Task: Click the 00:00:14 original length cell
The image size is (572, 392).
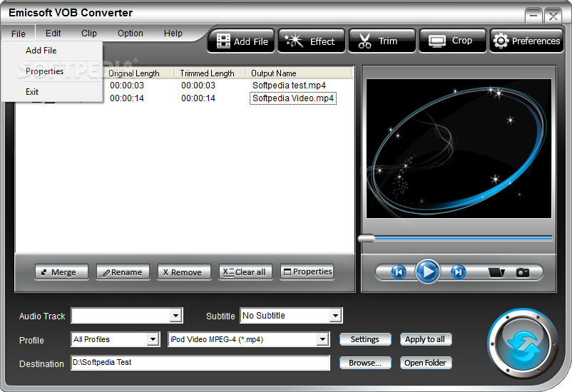Action: (x=127, y=98)
